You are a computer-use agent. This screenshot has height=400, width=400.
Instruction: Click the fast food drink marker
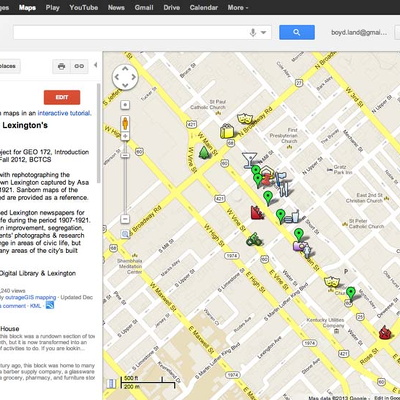point(292,217)
